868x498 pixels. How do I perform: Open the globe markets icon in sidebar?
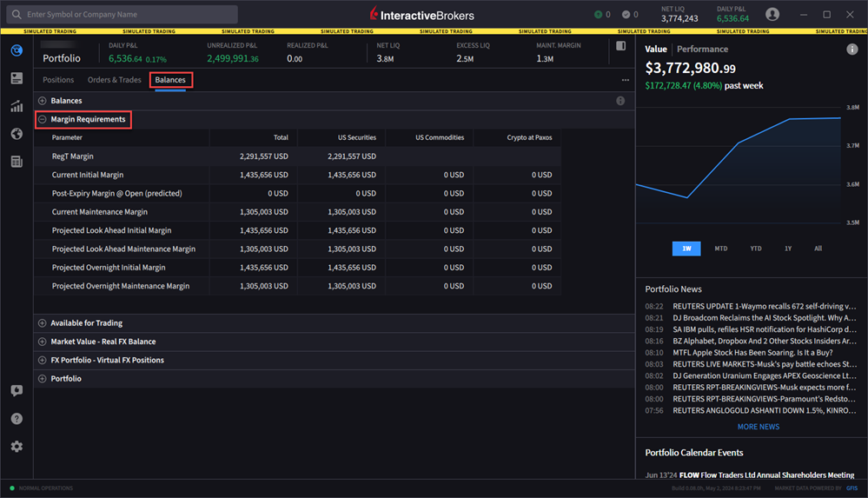(x=17, y=134)
